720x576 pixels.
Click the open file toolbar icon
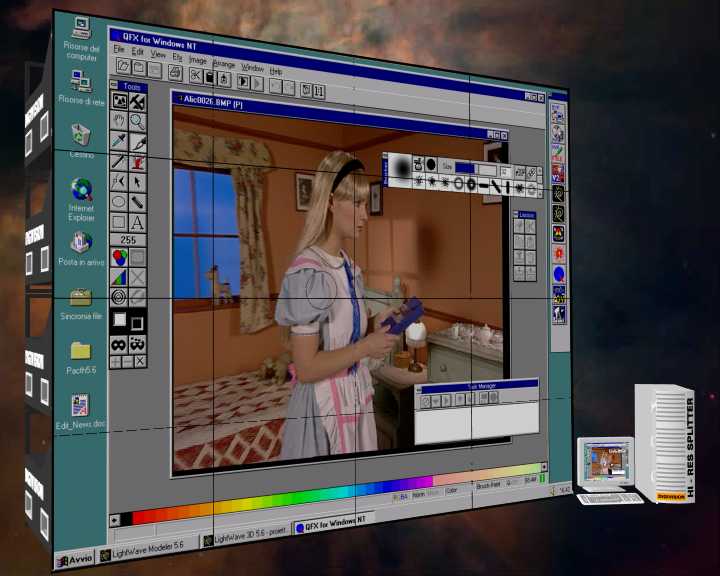(x=123, y=66)
